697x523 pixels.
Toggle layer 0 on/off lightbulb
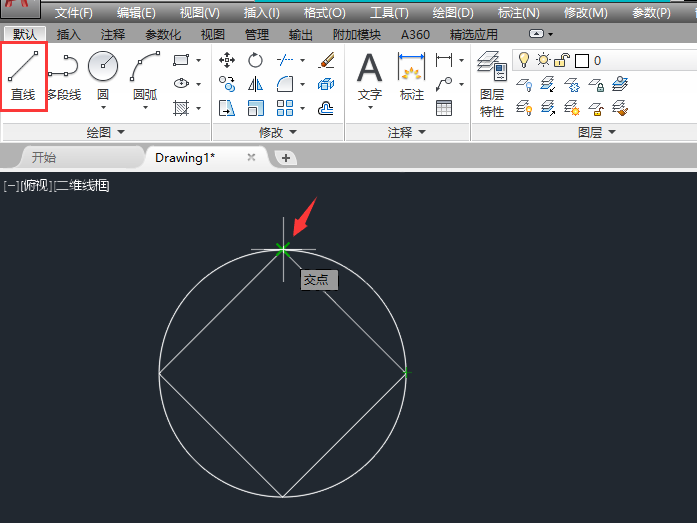[x=523, y=60]
